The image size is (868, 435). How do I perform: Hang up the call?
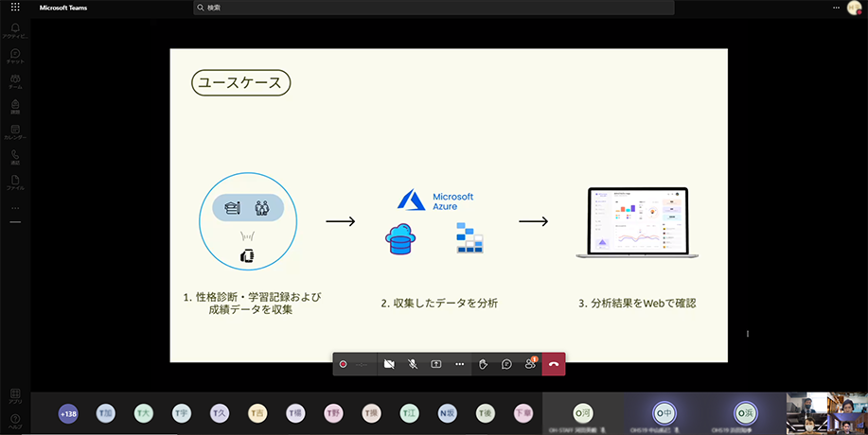point(554,364)
